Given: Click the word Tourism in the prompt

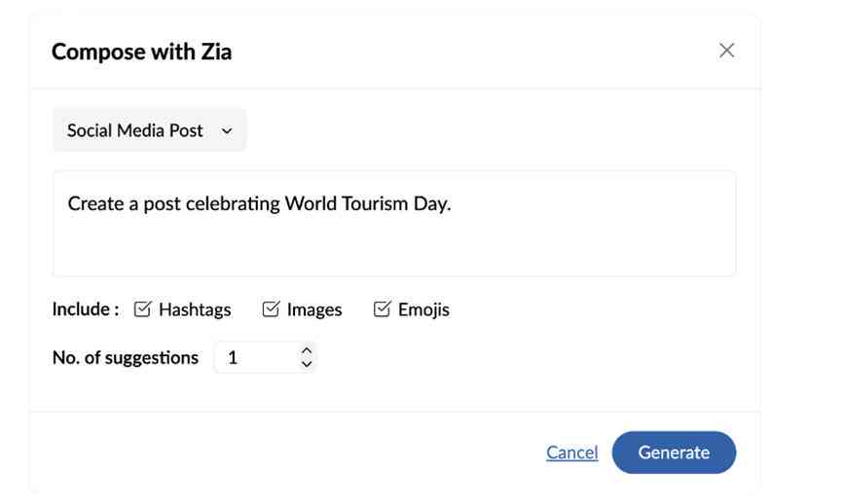Looking at the screenshot, I should 375,203.
